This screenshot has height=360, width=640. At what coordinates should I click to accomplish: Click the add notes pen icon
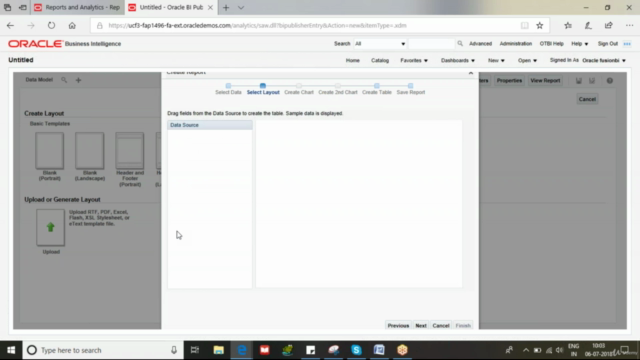tap(588, 25)
